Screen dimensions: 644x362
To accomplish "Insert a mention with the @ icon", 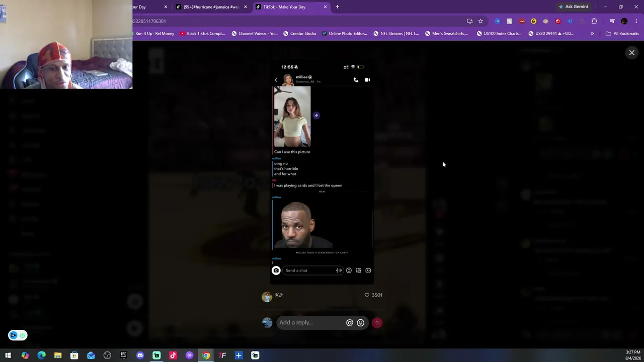I will [x=350, y=323].
